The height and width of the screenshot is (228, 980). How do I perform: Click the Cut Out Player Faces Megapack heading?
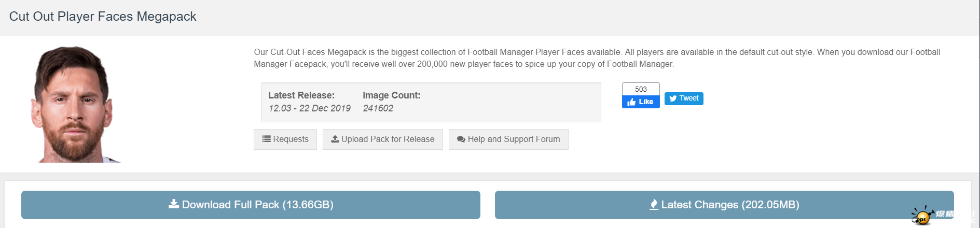coord(103,17)
